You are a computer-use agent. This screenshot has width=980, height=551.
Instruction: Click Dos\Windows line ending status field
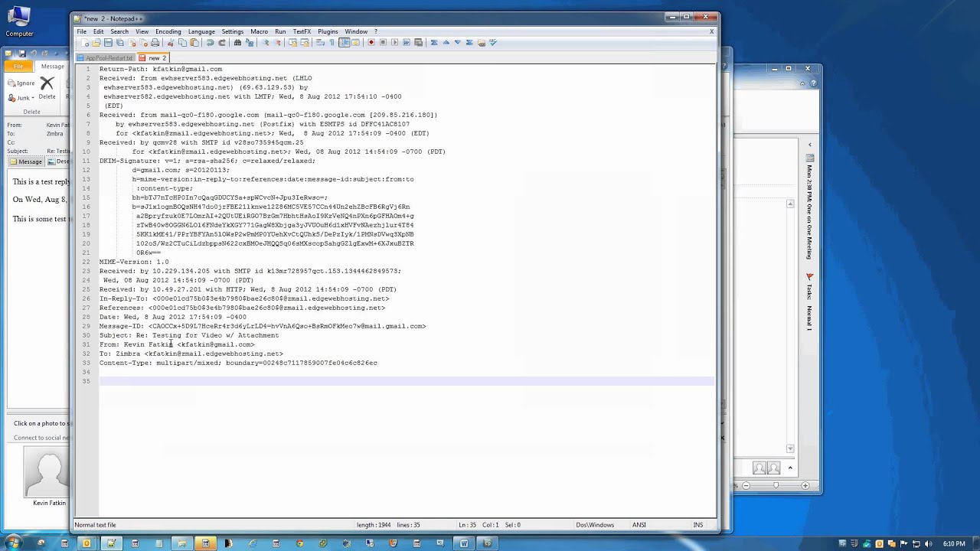pyautogui.click(x=595, y=525)
